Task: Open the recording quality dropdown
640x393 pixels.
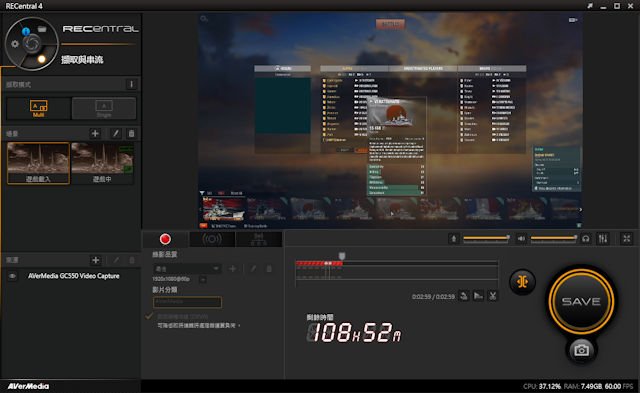Action: pyautogui.click(x=187, y=269)
